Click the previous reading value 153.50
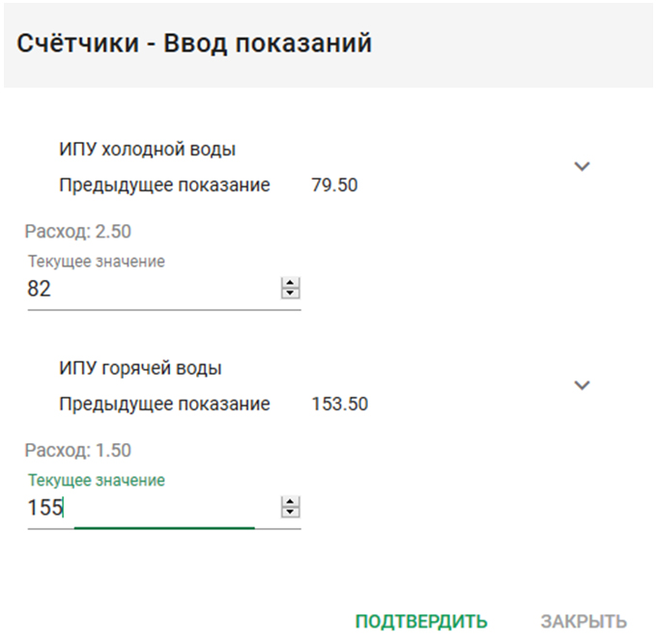This screenshot has height=644, width=656. tap(340, 404)
